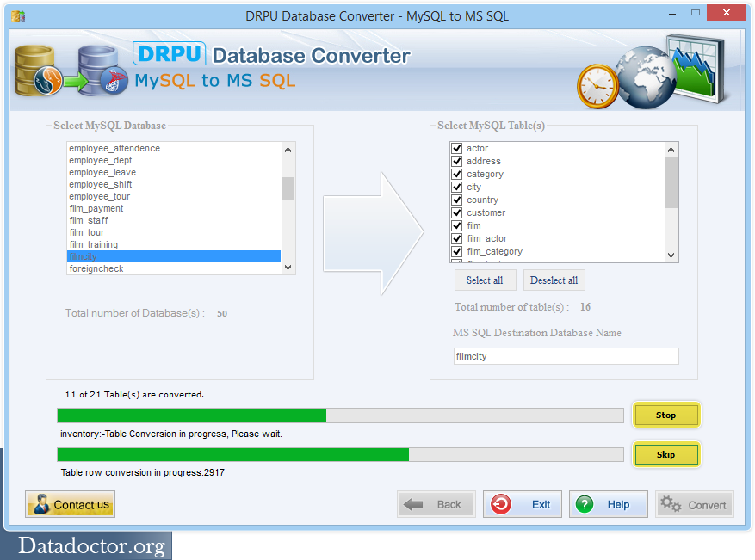Maximize the DRPU Database Converter window

tap(696, 13)
